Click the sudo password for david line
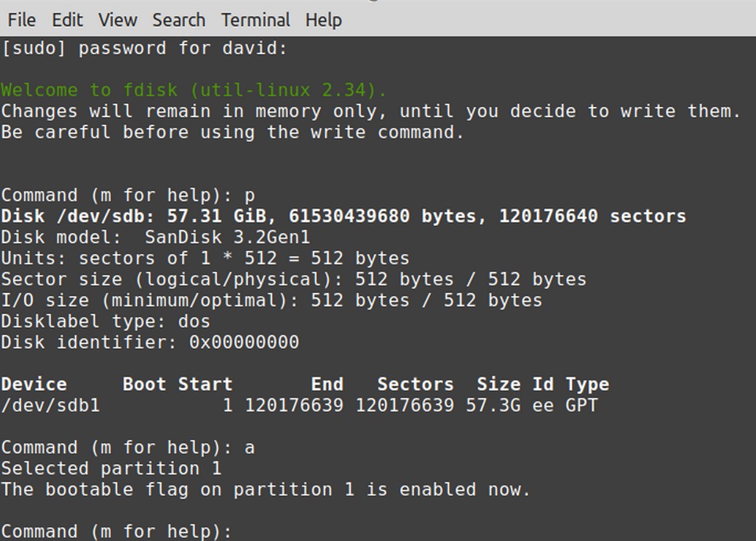 [144, 48]
